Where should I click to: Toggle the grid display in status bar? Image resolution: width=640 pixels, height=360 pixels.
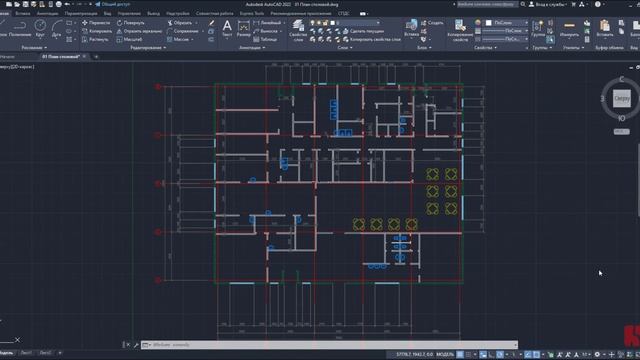(x=460, y=354)
